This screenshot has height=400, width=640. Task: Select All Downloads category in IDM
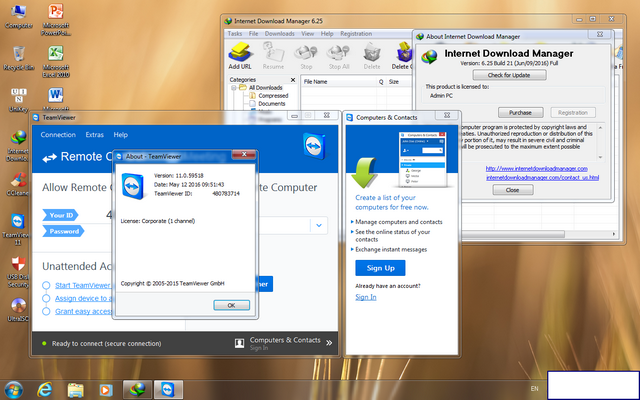[x=266, y=88]
